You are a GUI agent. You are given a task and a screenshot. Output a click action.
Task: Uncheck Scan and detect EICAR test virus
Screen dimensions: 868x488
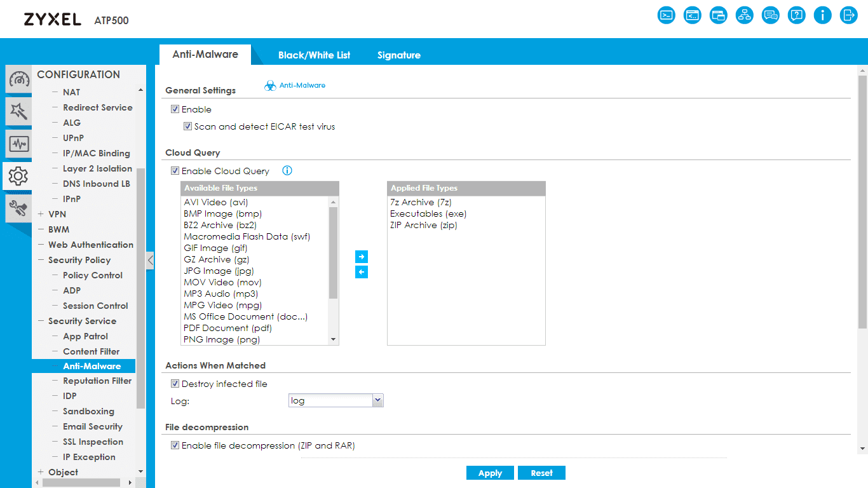[188, 126]
